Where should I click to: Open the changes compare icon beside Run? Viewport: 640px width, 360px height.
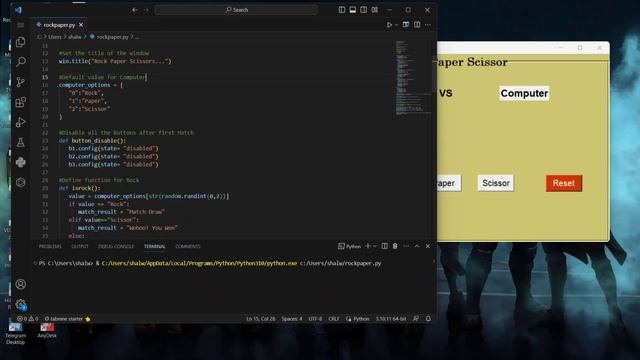pos(406,25)
